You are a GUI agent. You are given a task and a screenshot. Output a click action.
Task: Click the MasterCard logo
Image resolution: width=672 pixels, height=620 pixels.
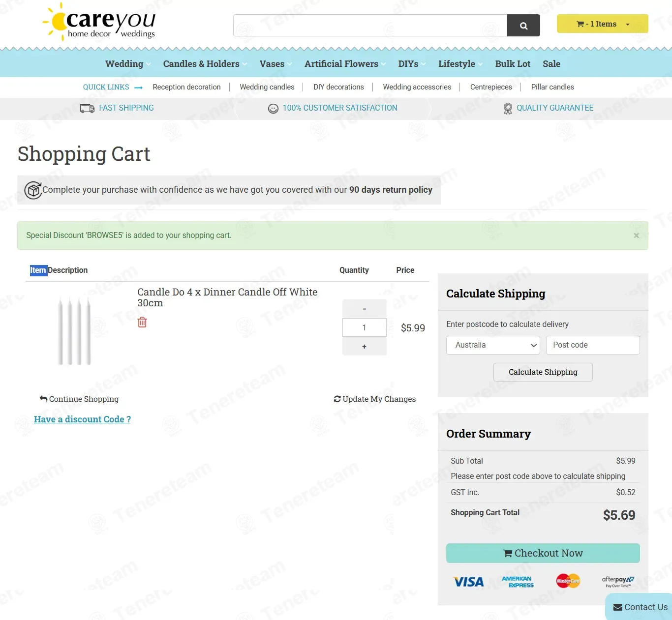click(568, 581)
